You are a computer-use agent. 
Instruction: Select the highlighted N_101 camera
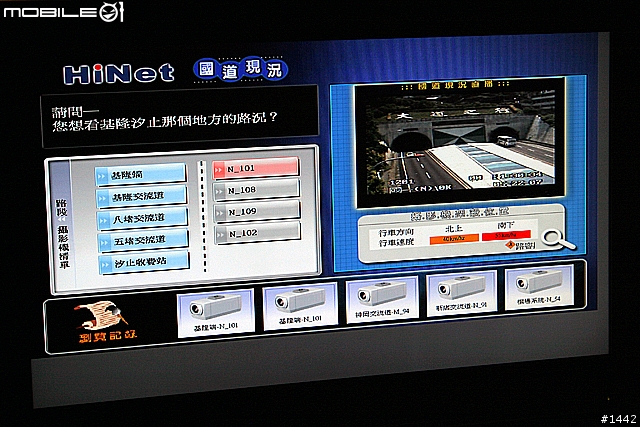(256, 168)
